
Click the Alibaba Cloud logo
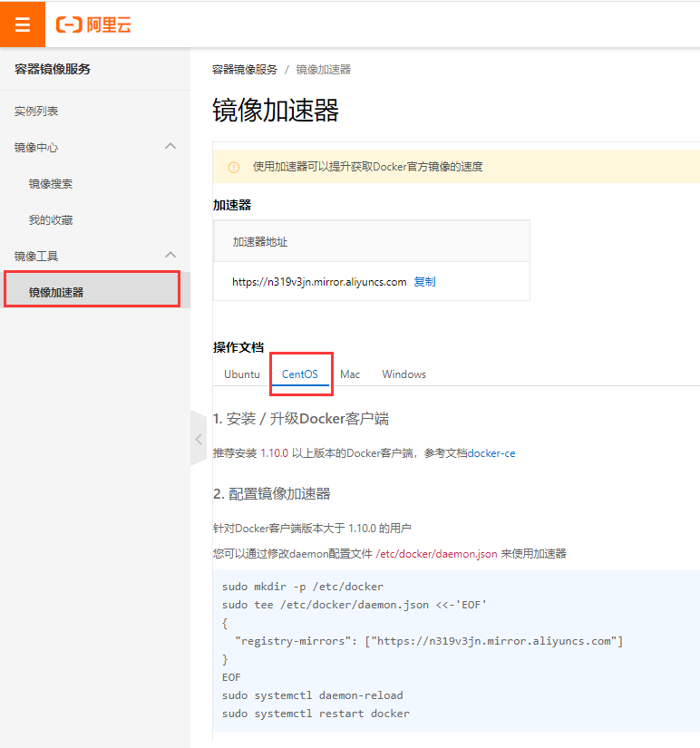pyautogui.click(x=93, y=24)
